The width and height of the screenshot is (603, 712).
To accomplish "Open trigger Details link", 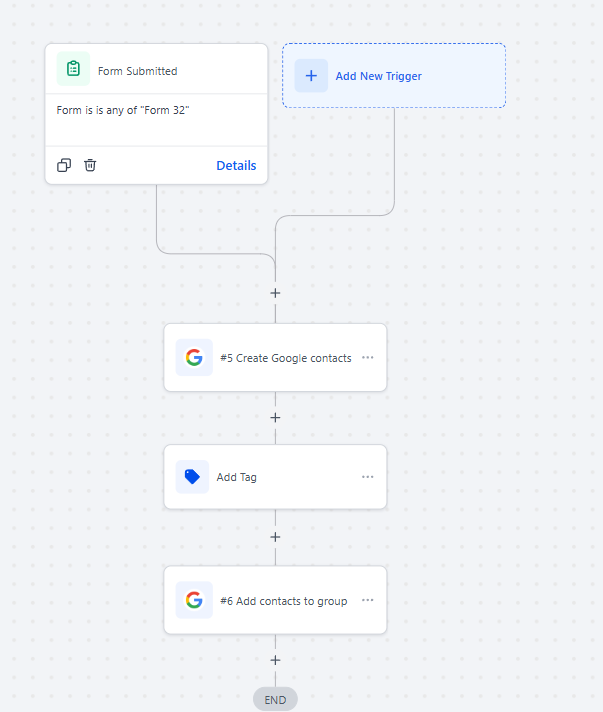I will point(236,165).
